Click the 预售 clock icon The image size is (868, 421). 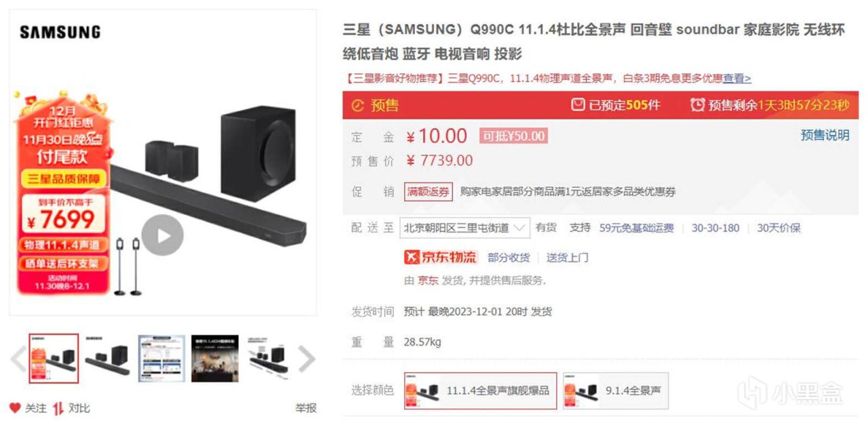coord(358,105)
